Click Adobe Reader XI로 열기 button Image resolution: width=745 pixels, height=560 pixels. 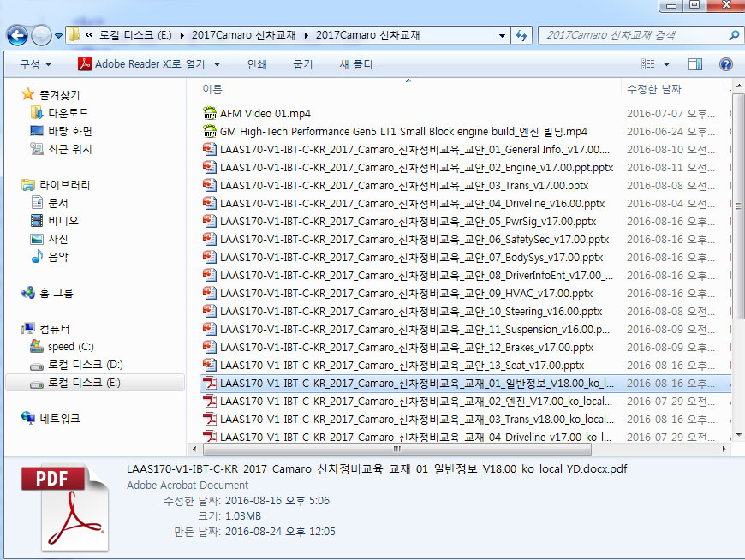(141, 63)
